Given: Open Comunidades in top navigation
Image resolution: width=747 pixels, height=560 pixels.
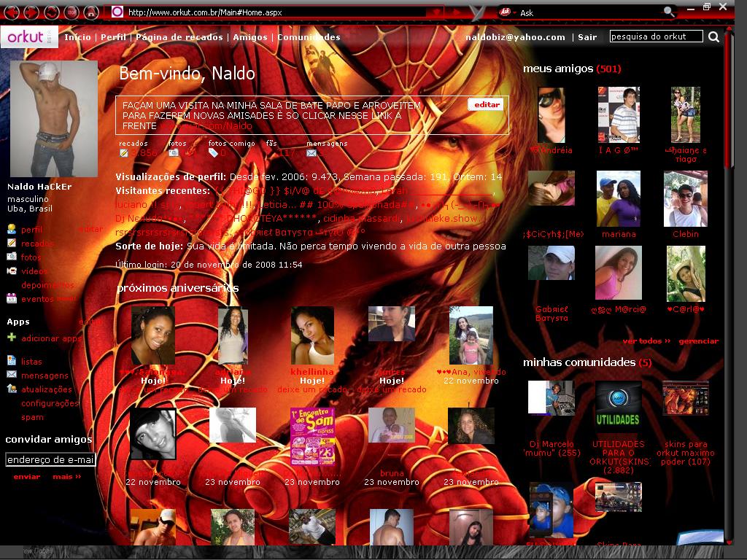Looking at the screenshot, I should [309, 37].
